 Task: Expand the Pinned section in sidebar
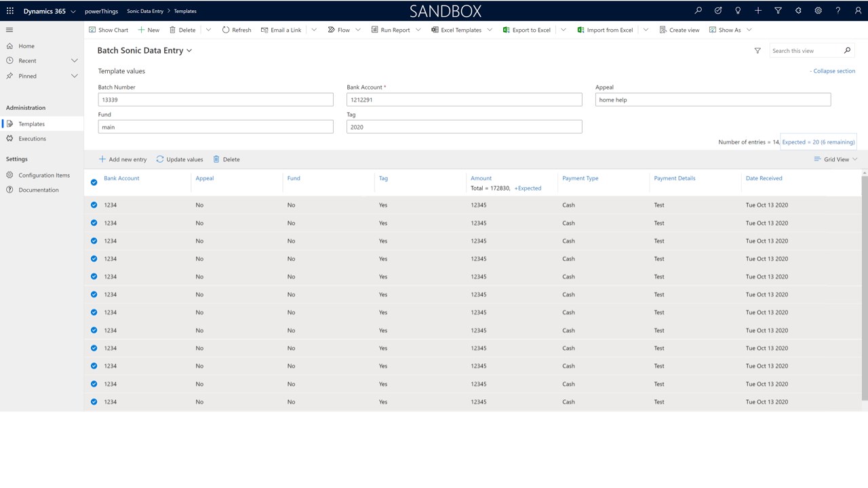(x=75, y=76)
